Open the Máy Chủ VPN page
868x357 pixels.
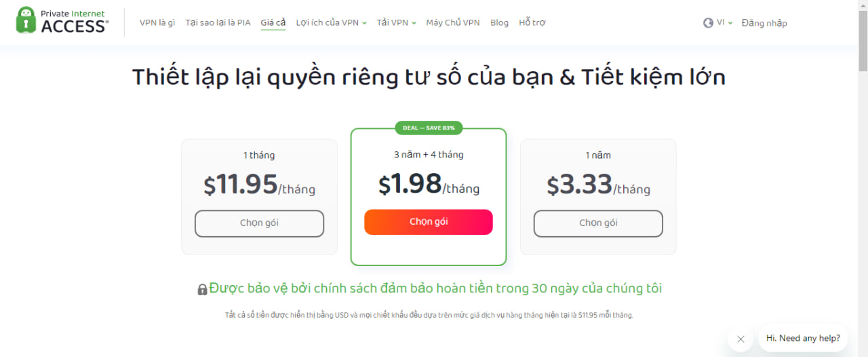click(452, 22)
